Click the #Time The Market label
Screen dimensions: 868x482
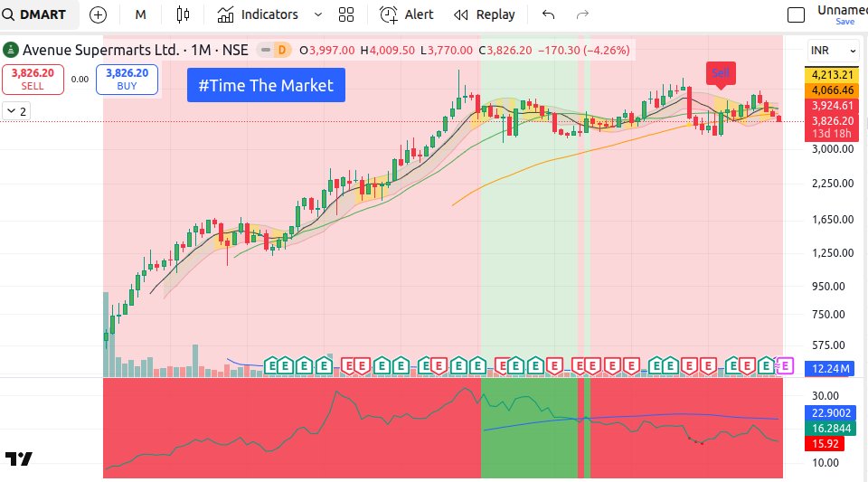(x=266, y=85)
